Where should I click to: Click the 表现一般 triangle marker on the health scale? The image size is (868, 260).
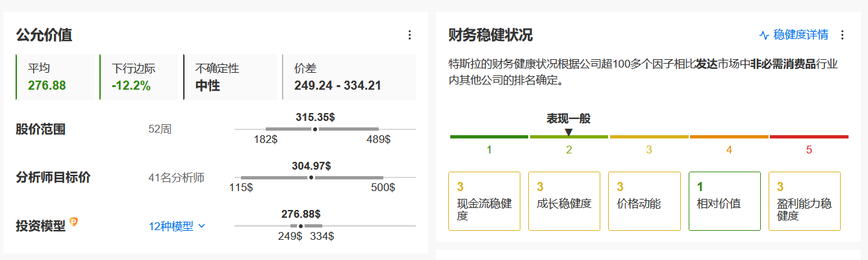tap(568, 132)
